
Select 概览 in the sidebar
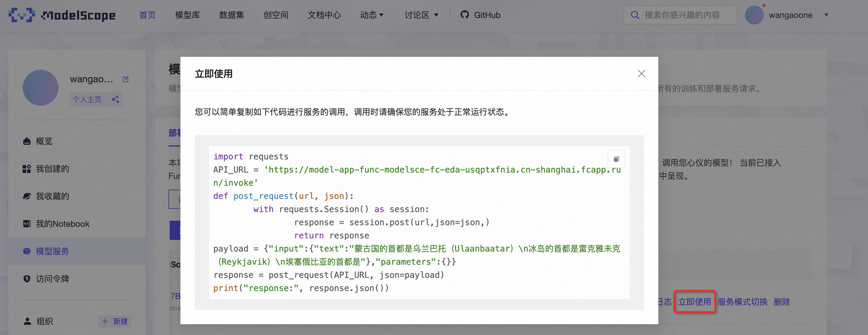[x=44, y=141]
